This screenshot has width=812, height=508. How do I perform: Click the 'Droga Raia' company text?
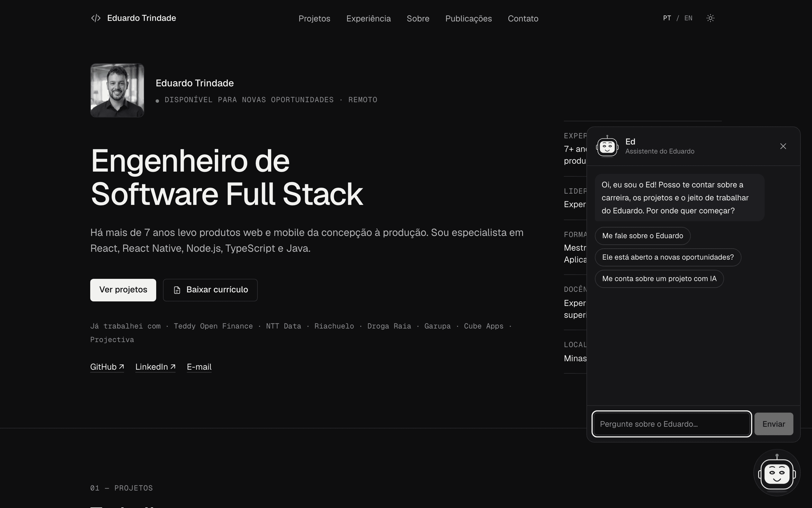coord(389,326)
